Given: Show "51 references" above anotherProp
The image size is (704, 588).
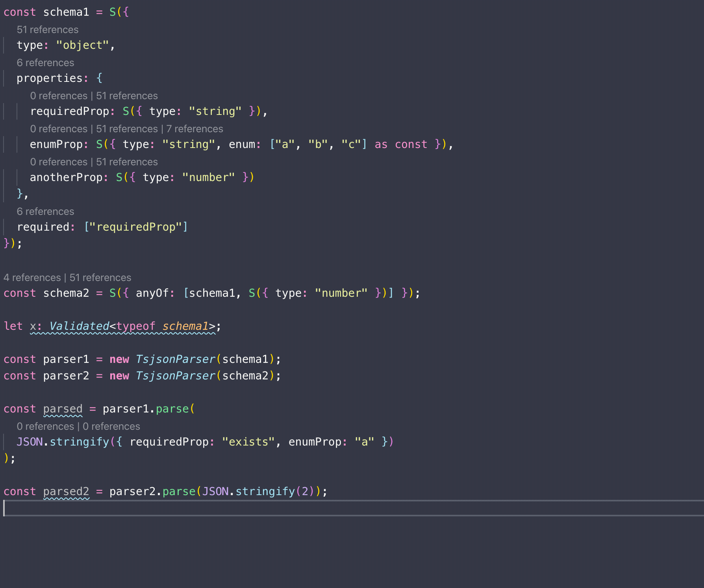Looking at the screenshot, I should 126,162.
